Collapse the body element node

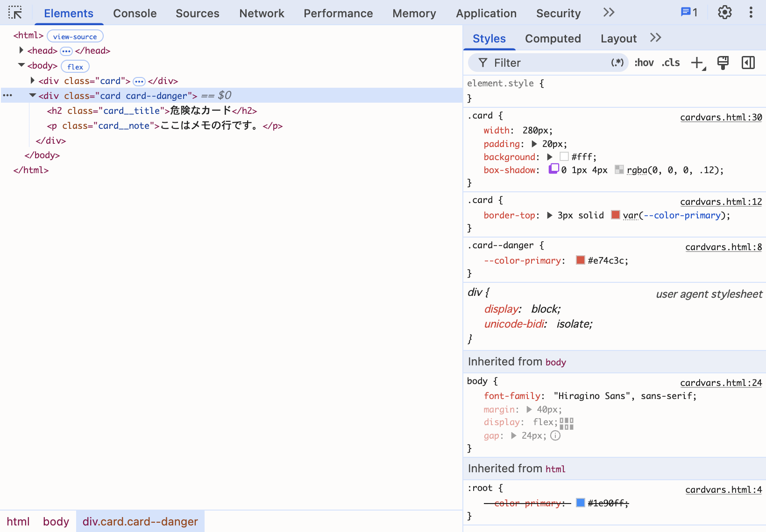pos(21,65)
